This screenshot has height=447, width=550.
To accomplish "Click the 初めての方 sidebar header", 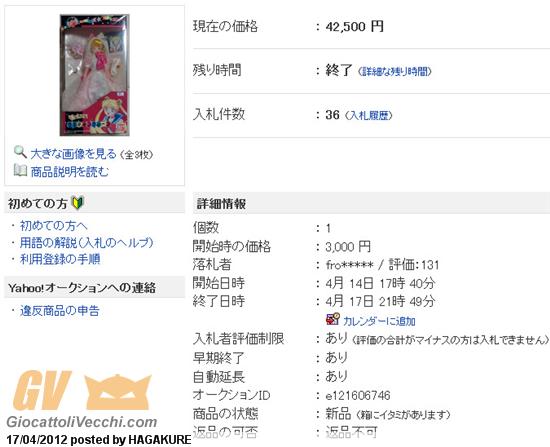I will point(38,203).
